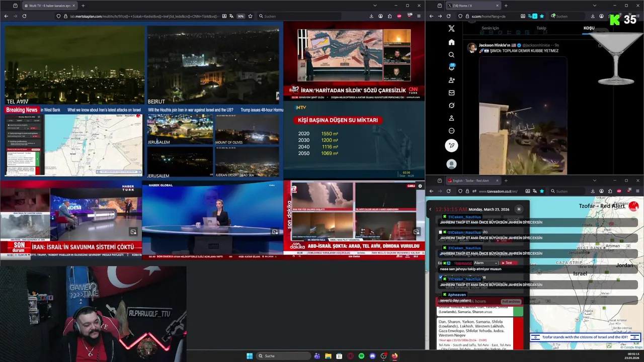Open new tab in Multi TV window

pyautogui.click(x=83, y=6)
